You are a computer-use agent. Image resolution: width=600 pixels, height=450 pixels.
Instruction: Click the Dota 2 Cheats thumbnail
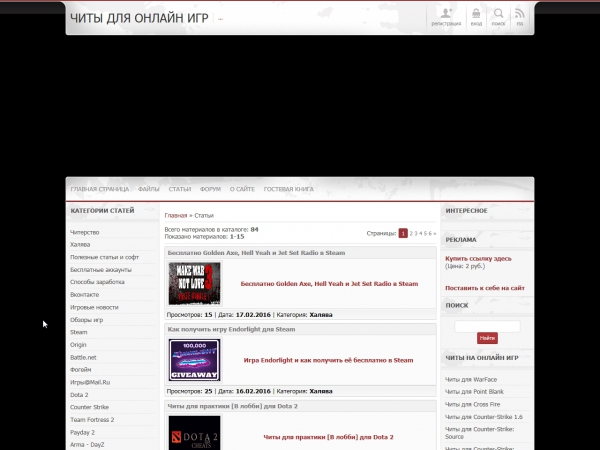(194, 433)
